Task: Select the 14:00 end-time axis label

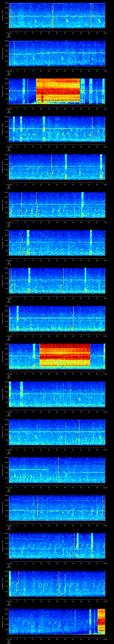Action: (105, 488)
